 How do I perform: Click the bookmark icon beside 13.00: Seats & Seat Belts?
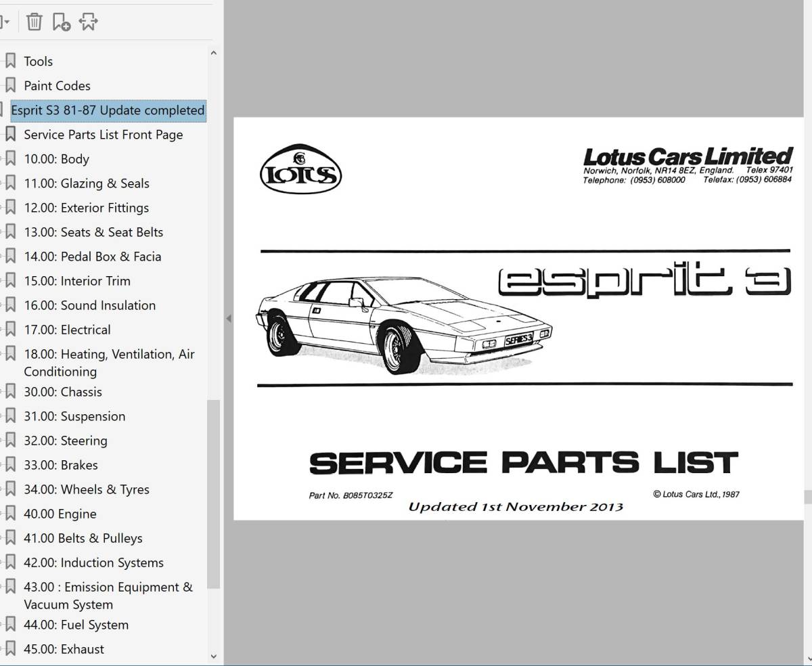pyautogui.click(x=10, y=231)
